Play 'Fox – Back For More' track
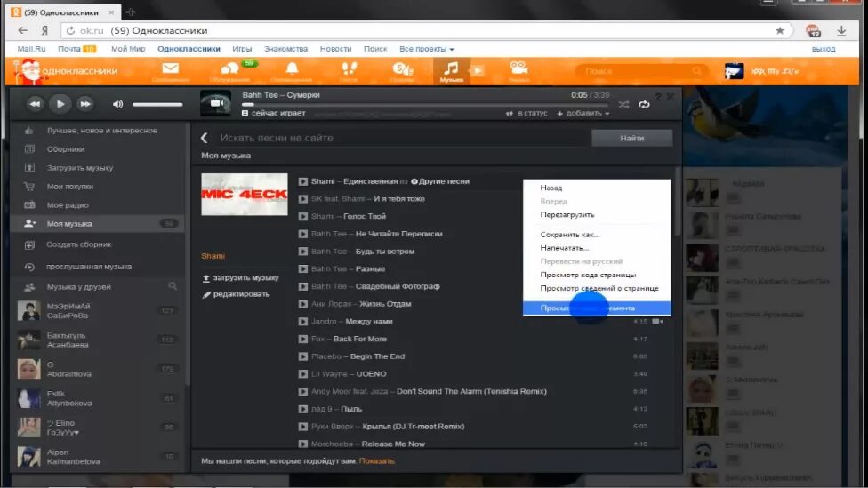 [302, 340]
